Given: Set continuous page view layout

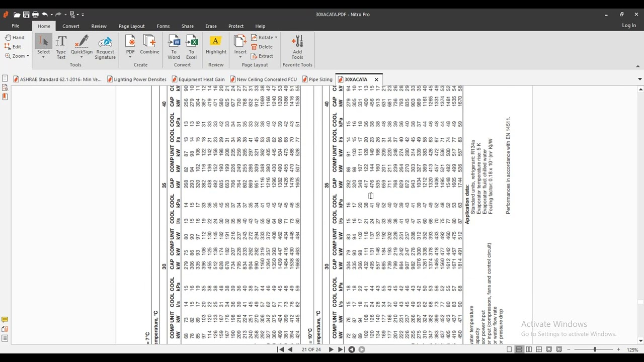Looking at the screenshot, I should pos(519,349).
